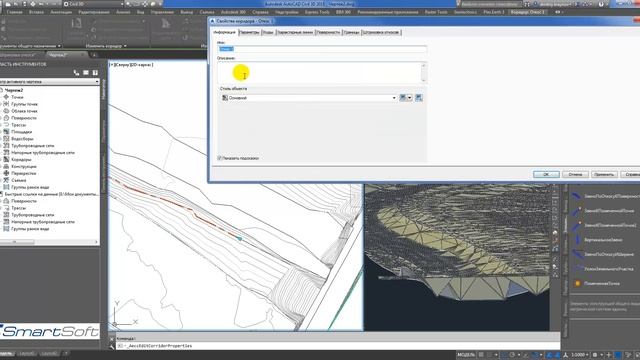Click the Описание field vertical scrollbar
The width and height of the screenshot is (640, 360).
pyautogui.click(x=424, y=72)
